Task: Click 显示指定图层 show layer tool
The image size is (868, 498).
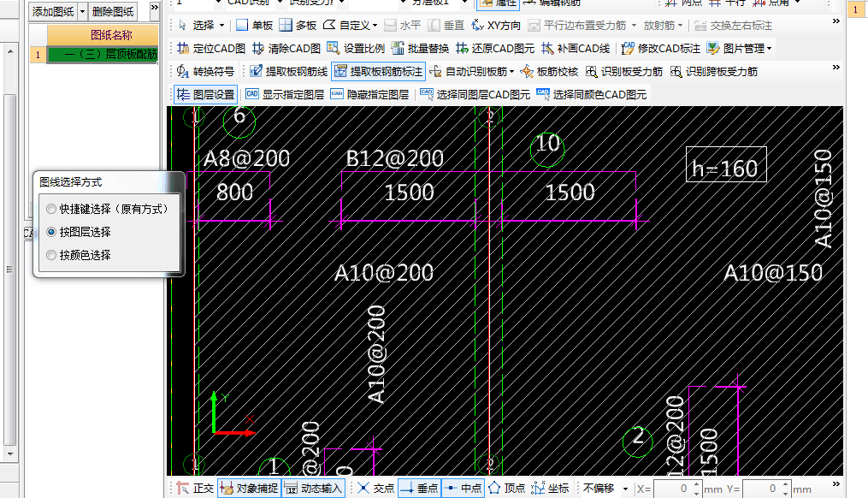Action: tap(285, 95)
